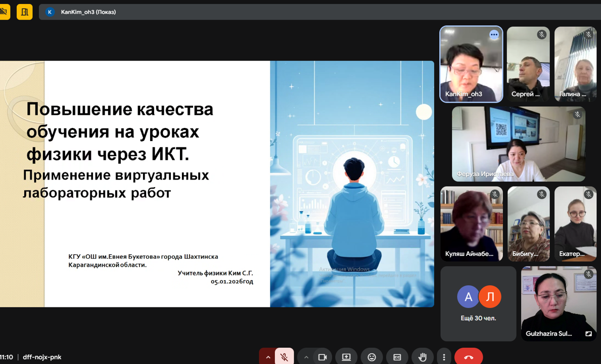This screenshot has width=601, height=364.
Task: Open video settings via the camera chevron
Action: tap(306, 356)
